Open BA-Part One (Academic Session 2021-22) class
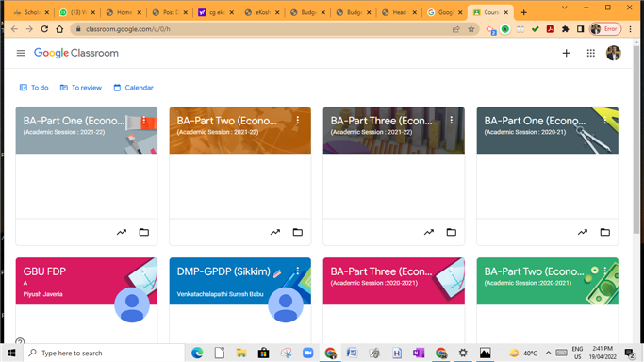 point(74,121)
